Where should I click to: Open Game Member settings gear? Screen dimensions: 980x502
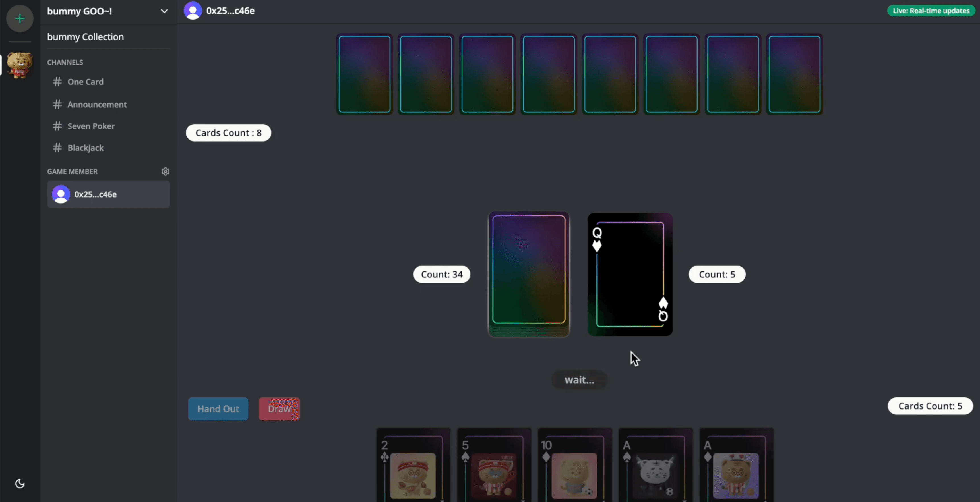tap(165, 171)
